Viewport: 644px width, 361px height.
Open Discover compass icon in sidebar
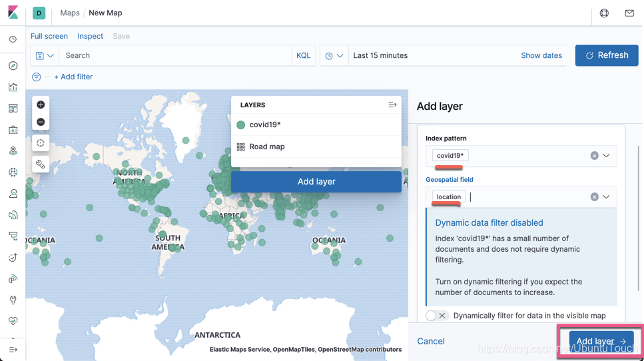point(13,66)
